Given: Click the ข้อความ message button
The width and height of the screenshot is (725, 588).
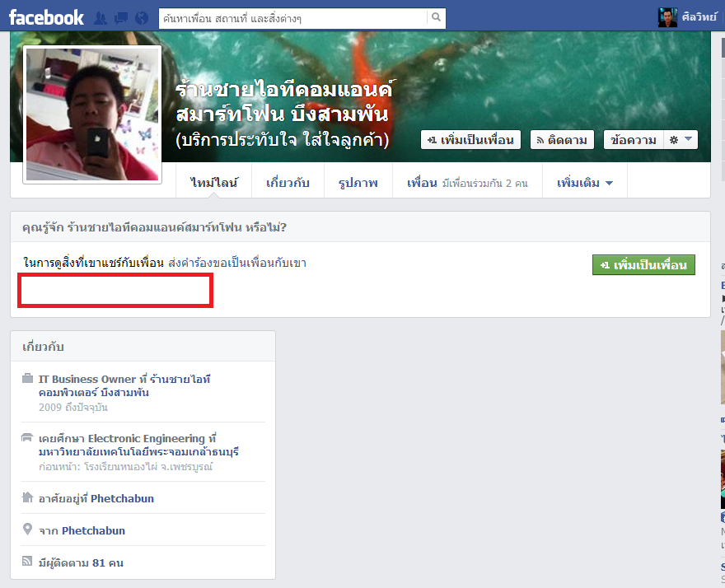Looking at the screenshot, I should [634, 140].
